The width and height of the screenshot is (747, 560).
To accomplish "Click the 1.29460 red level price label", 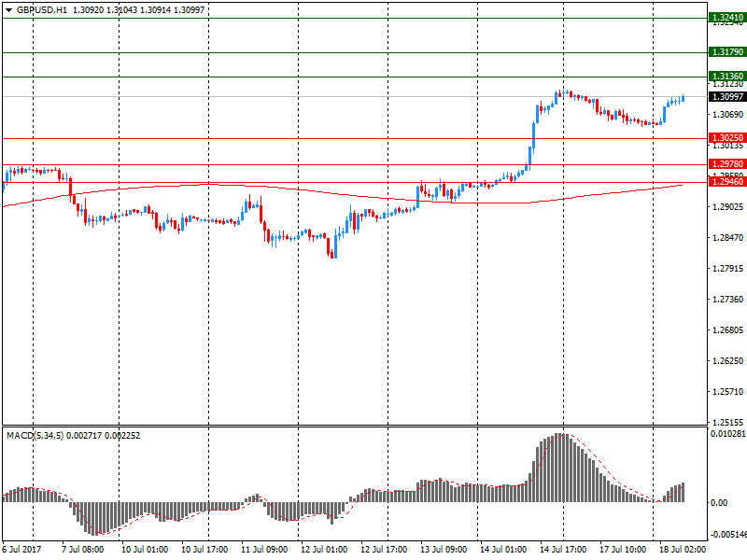I will (727, 182).
